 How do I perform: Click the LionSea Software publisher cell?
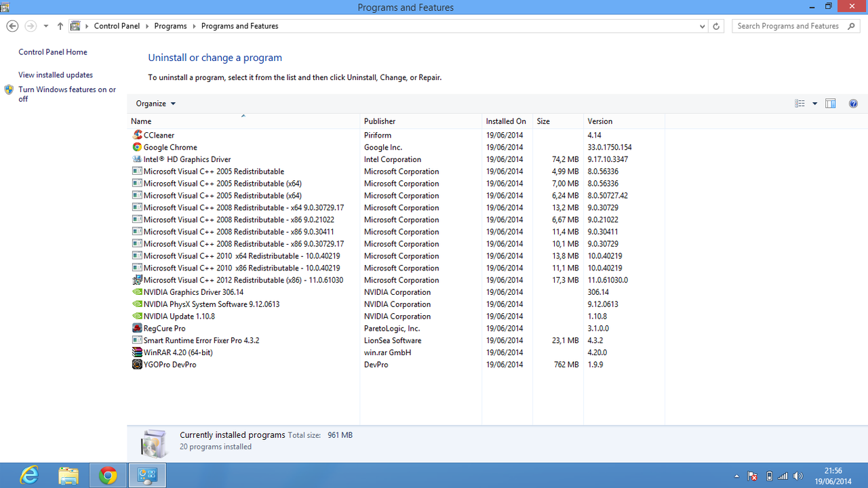click(393, 340)
